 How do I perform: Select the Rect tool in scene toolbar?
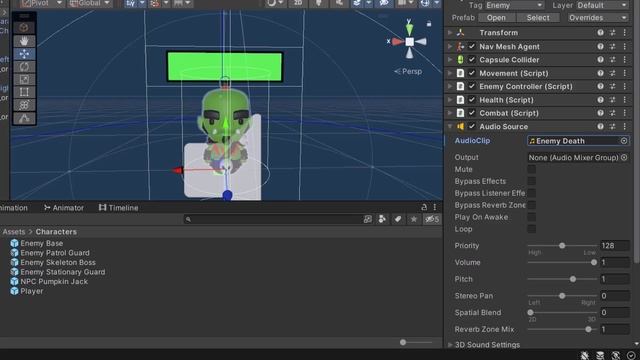[24, 92]
